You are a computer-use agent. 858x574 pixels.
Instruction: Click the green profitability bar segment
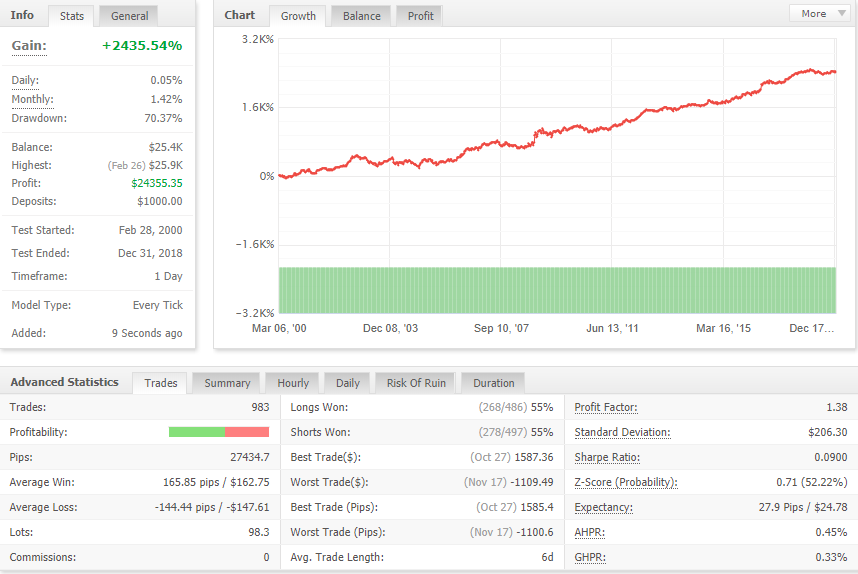(196, 432)
